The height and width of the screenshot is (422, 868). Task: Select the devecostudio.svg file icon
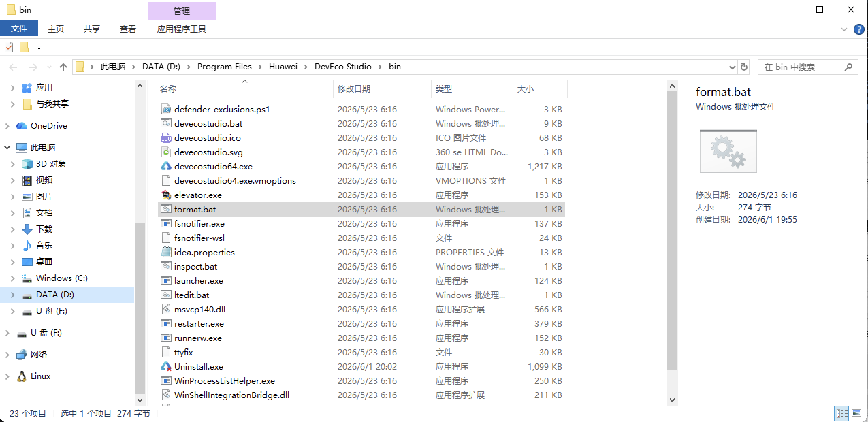point(166,152)
